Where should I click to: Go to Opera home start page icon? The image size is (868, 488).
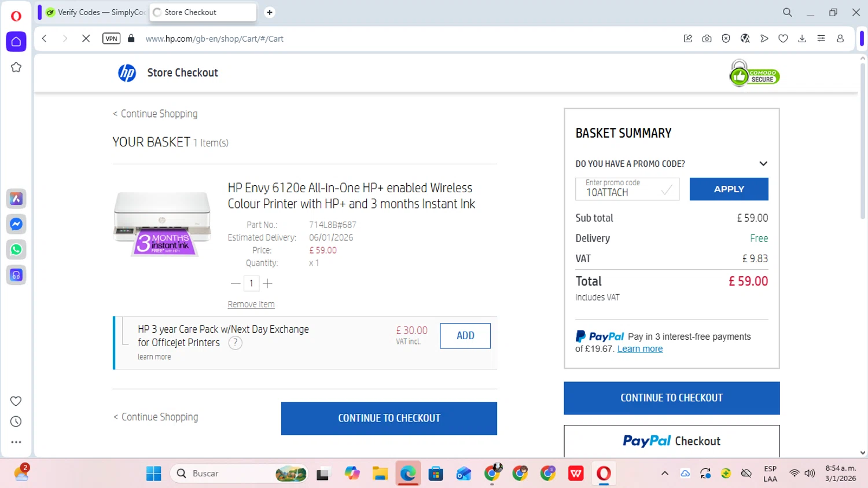(x=16, y=42)
